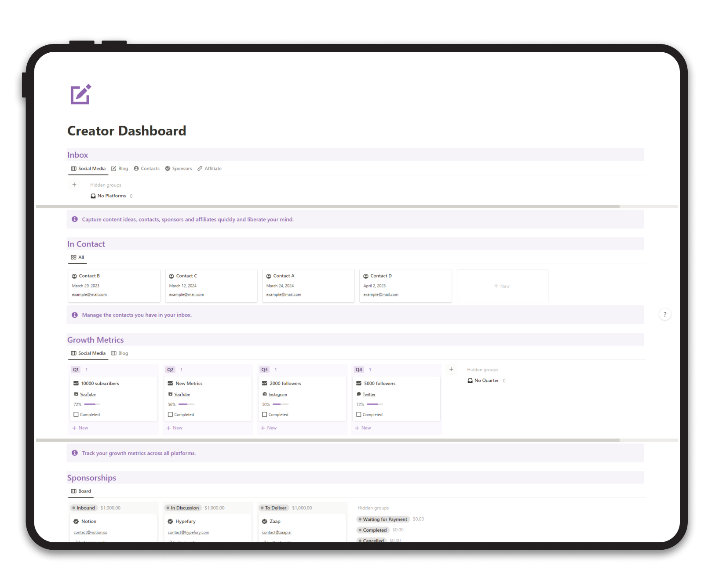Toggle Completed on the New Metrics card
The height and width of the screenshot is (588, 708).
[170, 414]
